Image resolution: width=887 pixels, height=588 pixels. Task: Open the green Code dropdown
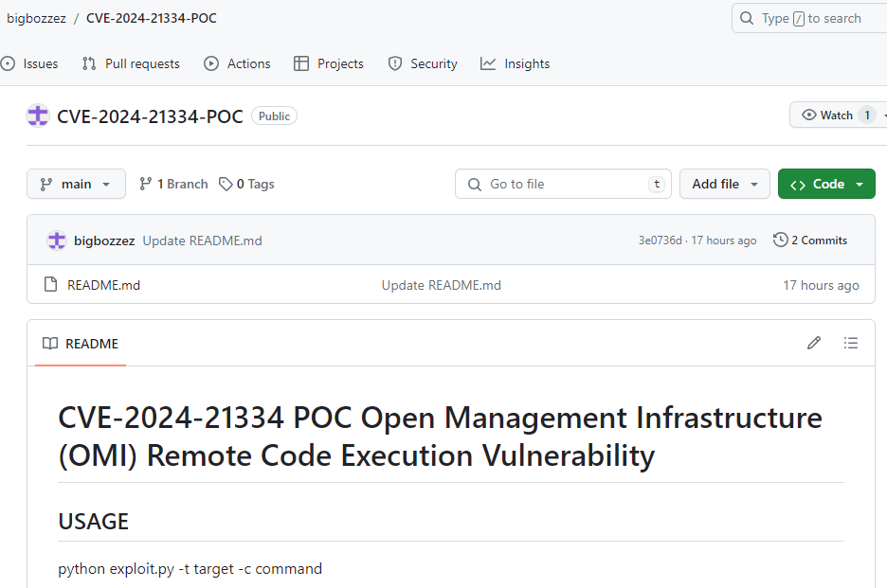click(826, 184)
